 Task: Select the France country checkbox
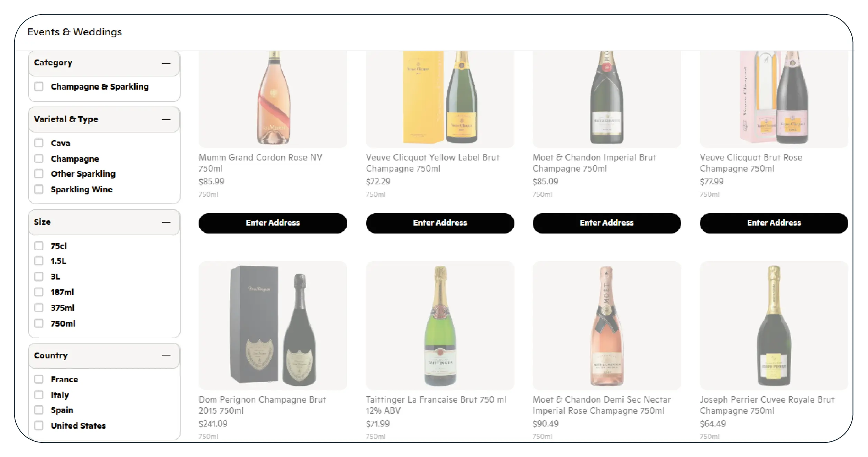click(x=39, y=379)
